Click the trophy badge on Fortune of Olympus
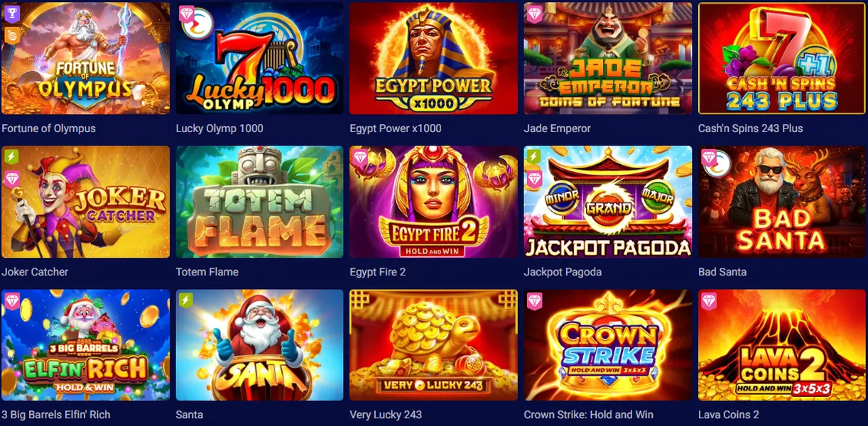 click(12, 13)
